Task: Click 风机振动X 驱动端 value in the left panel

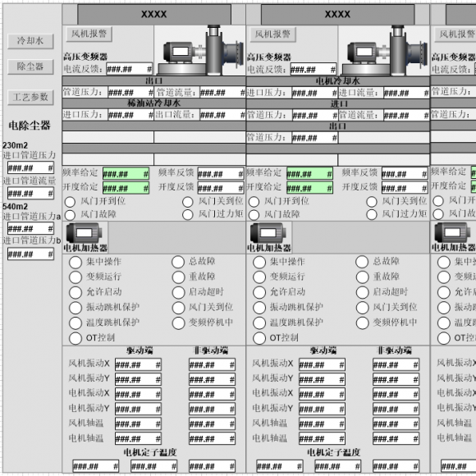Action: click(x=138, y=364)
